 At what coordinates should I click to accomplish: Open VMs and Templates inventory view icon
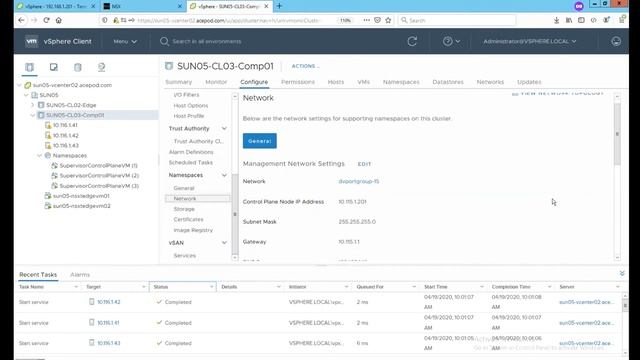click(x=53, y=67)
